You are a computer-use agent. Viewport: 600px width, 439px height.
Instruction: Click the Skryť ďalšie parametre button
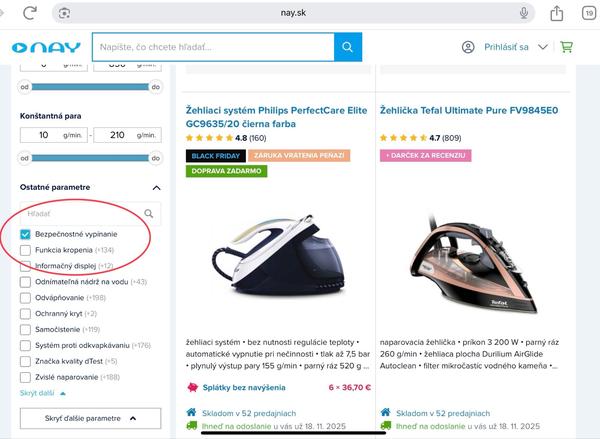point(90,418)
